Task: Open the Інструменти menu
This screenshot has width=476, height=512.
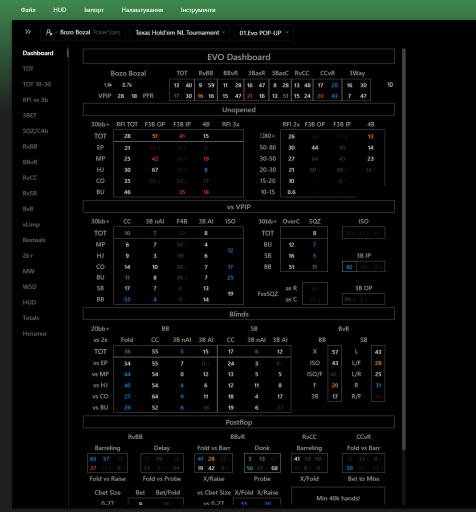Action: pos(198,10)
